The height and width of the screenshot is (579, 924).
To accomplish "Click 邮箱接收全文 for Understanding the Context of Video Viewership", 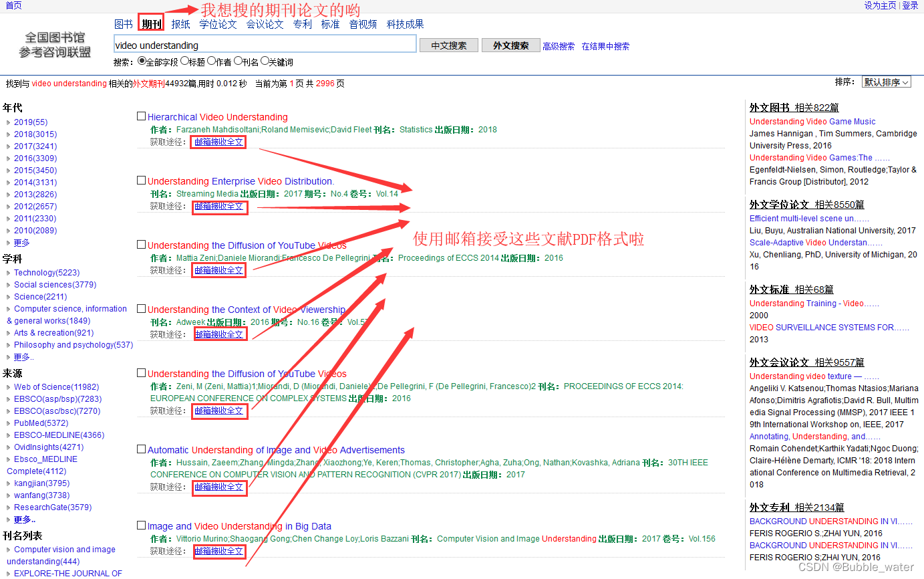I will pyautogui.click(x=218, y=334).
